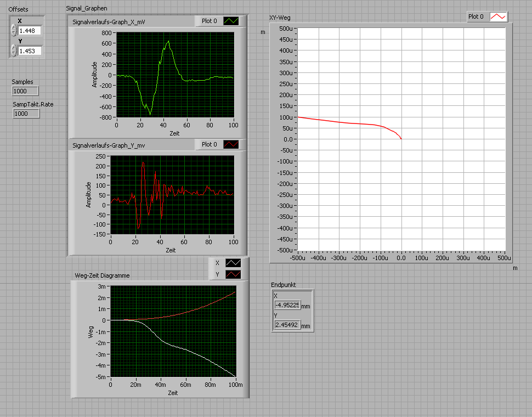Viewport: 532px width, 417px height.
Task: Click the Signal_Graphen group label
Action: coord(87,8)
